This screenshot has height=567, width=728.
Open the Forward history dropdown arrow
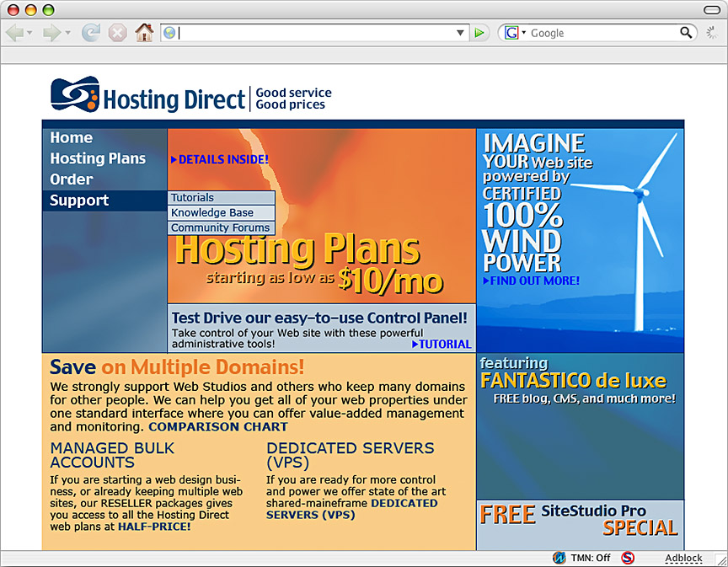[67, 33]
